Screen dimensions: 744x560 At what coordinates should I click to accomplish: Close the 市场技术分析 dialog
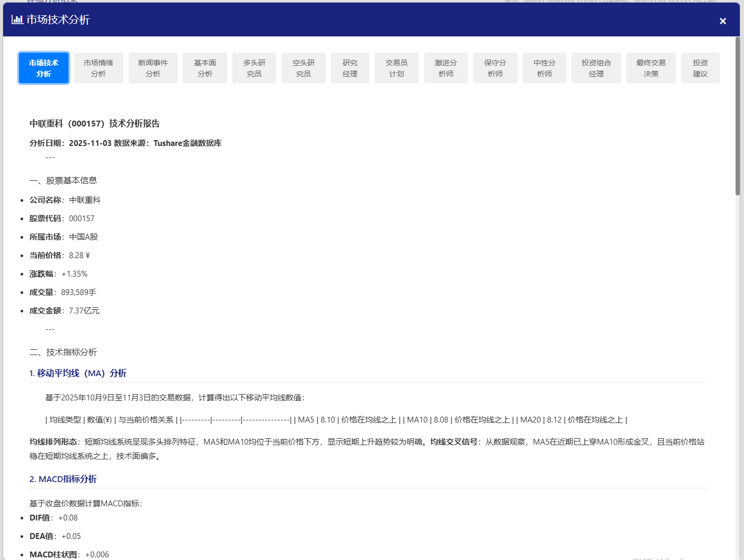point(722,21)
